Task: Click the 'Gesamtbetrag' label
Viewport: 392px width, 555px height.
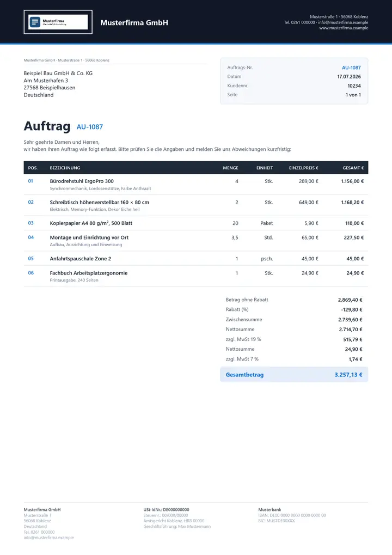Action: pyautogui.click(x=244, y=375)
